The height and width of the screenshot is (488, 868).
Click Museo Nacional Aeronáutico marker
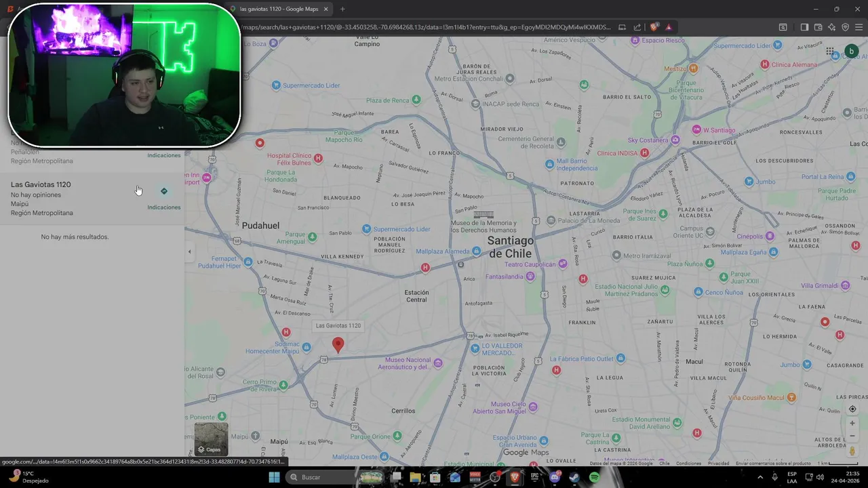pyautogui.click(x=438, y=363)
